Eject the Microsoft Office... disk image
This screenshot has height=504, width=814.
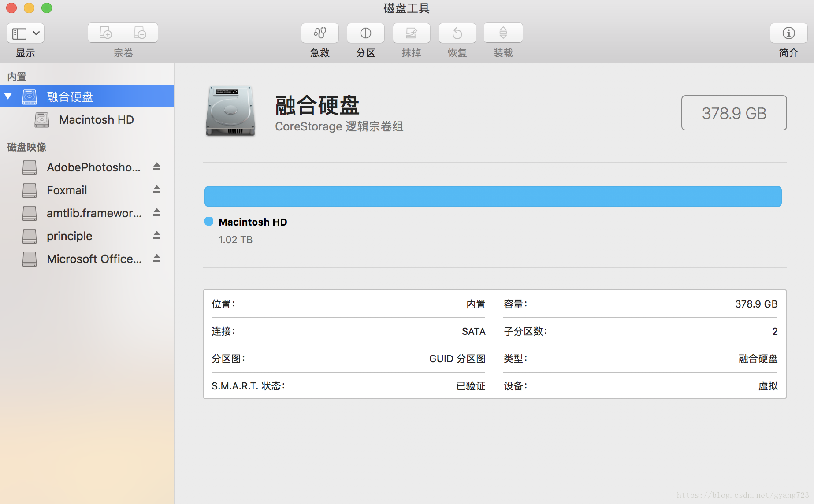point(157,258)
